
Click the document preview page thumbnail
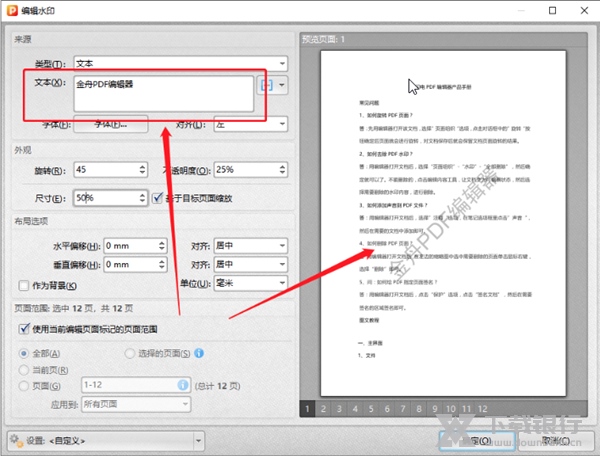pos(443,223)
